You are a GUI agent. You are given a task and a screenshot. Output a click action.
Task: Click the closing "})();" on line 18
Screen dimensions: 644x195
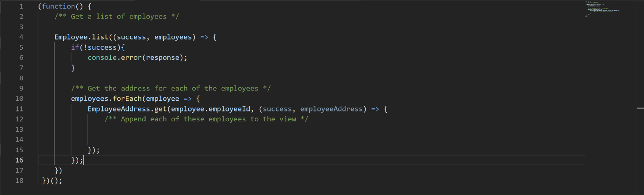click(52, 180)
